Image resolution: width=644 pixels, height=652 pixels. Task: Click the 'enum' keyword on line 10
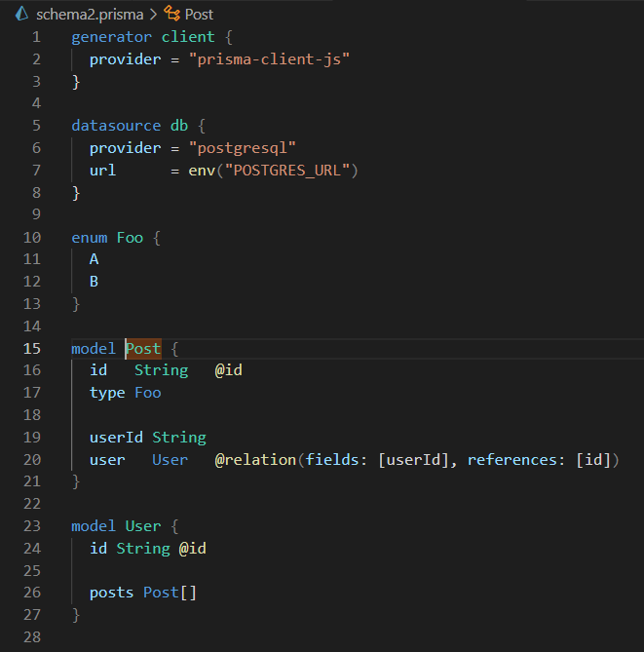[90, 238]
